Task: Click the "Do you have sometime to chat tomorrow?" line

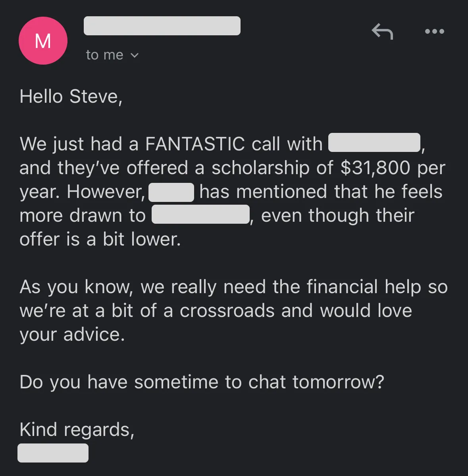Action: (x=202, y=382)
